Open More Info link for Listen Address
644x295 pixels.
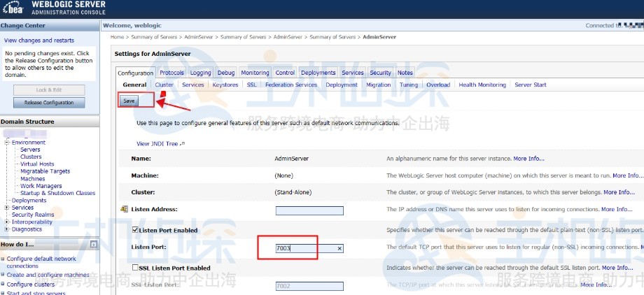click(x=617, y=209)
